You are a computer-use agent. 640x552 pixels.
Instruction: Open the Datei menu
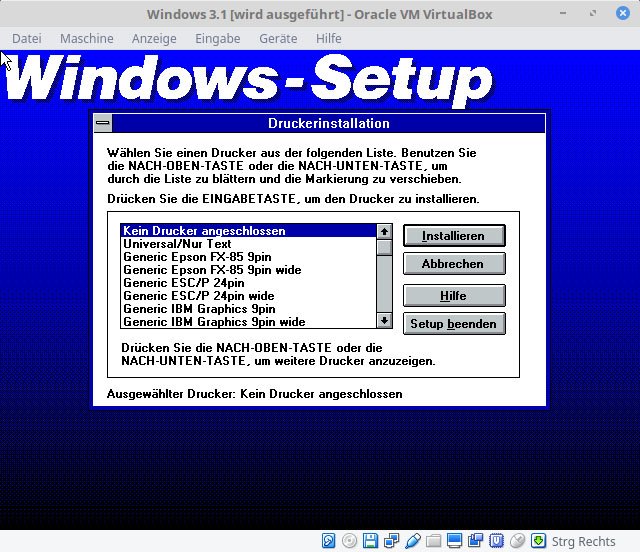point(27,38)
